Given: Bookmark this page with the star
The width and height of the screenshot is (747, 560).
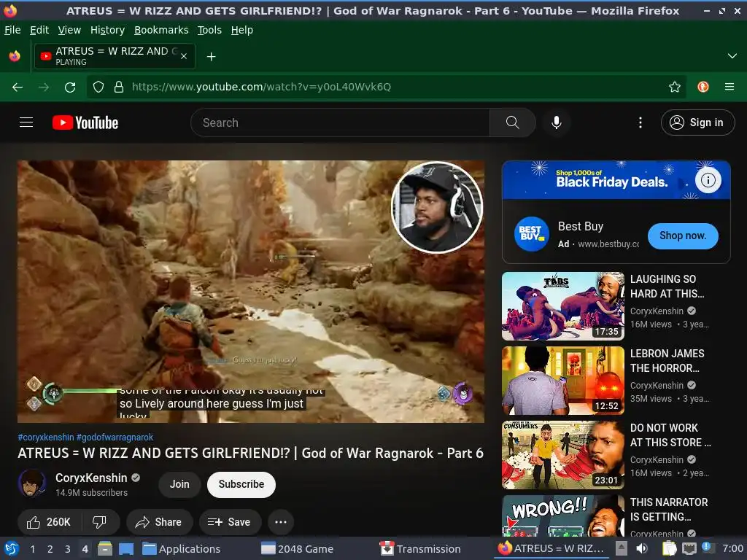Looking at the screenshot, I should coord(674,87).
